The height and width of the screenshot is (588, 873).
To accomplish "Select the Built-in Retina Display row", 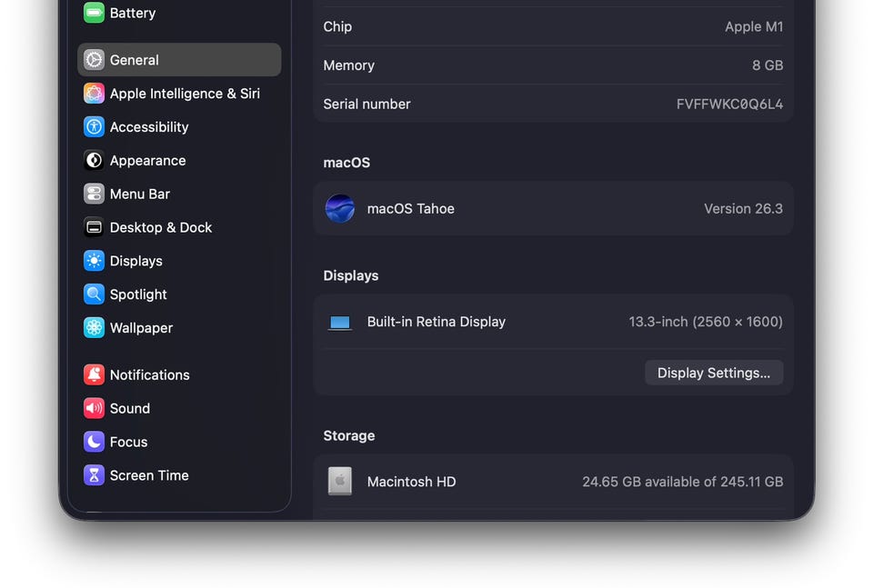I will click(x=553, y=322).
